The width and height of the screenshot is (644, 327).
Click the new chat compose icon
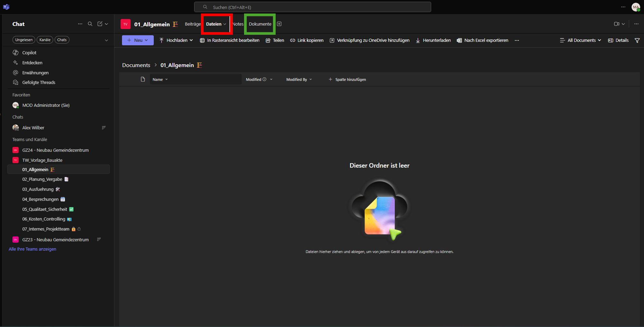[x=100, y=24]
